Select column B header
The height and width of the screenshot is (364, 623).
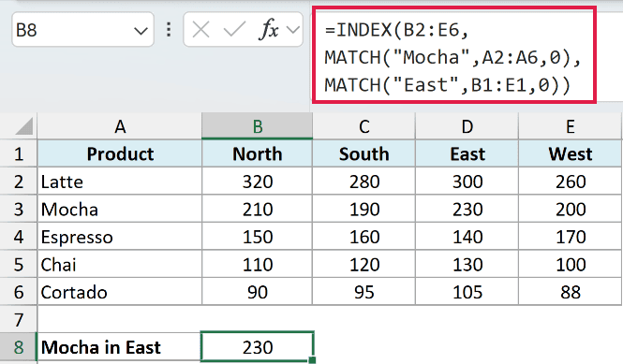[x=257, y=126]
